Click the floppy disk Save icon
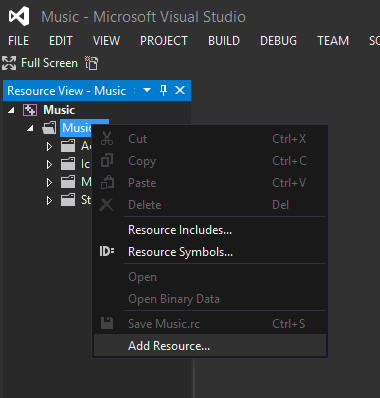This screenshot has width=380, height=398. tap(107, 323)
